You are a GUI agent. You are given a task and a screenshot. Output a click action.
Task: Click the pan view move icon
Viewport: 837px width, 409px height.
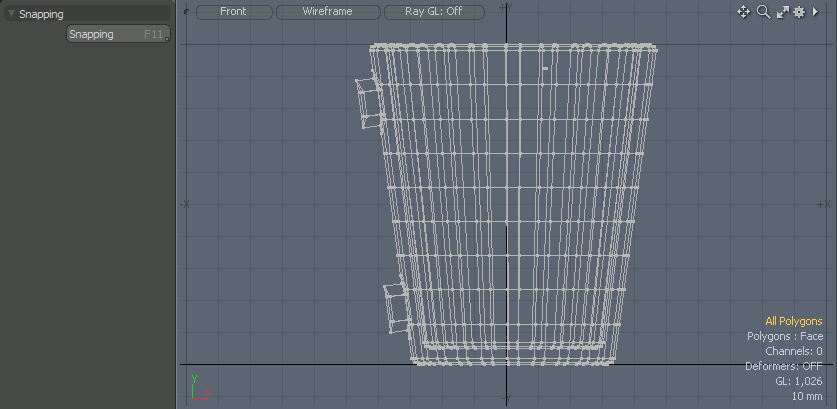(743, 12)
